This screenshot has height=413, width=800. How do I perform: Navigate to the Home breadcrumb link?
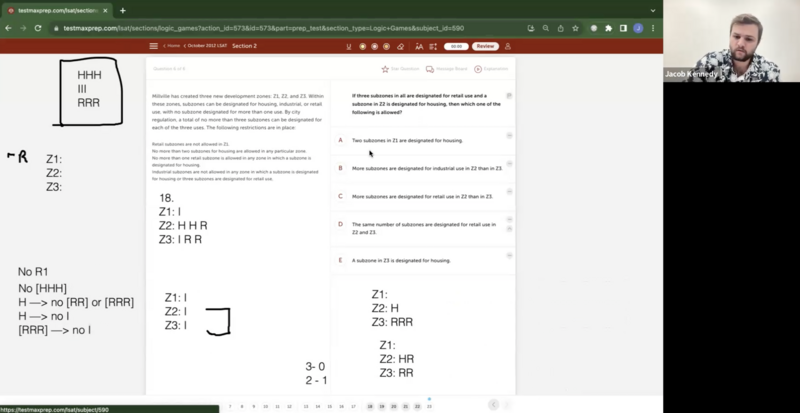click(174, 46)
